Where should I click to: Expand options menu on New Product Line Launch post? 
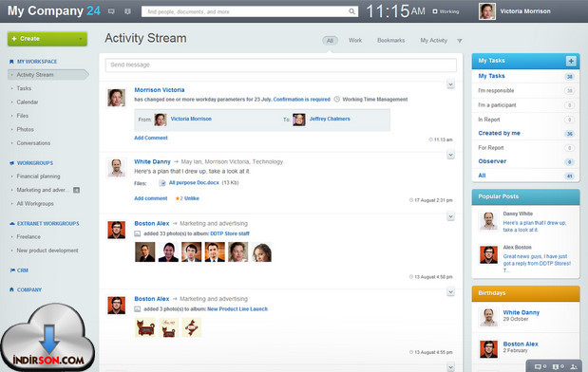451,292
